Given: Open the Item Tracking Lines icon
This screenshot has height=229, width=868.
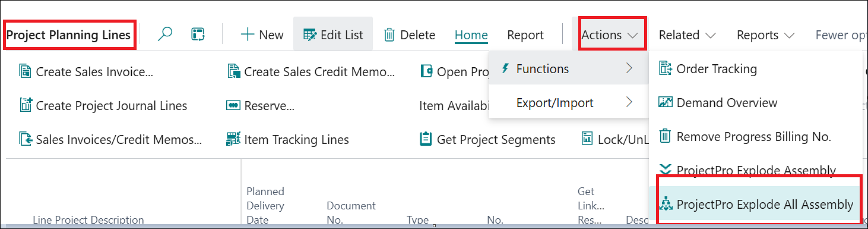Looking at the screenshot, I should pos(233,140).
